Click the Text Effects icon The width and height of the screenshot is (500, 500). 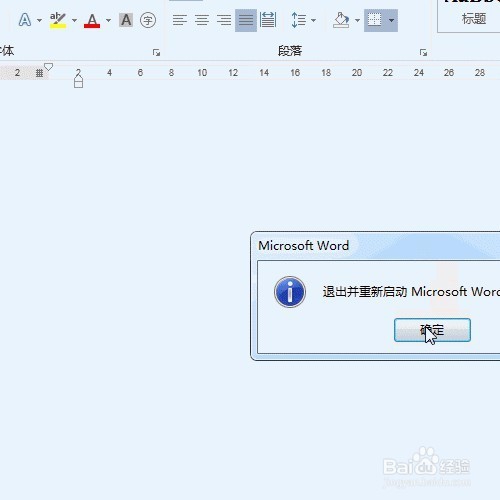pyautogui.click(x=25, y=20)
